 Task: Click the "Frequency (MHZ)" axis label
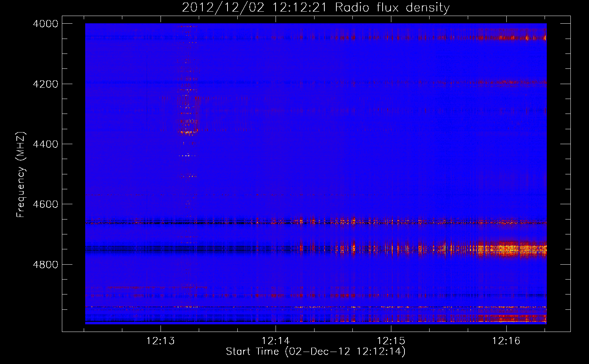pyautogui.click(x=21, y=175)
